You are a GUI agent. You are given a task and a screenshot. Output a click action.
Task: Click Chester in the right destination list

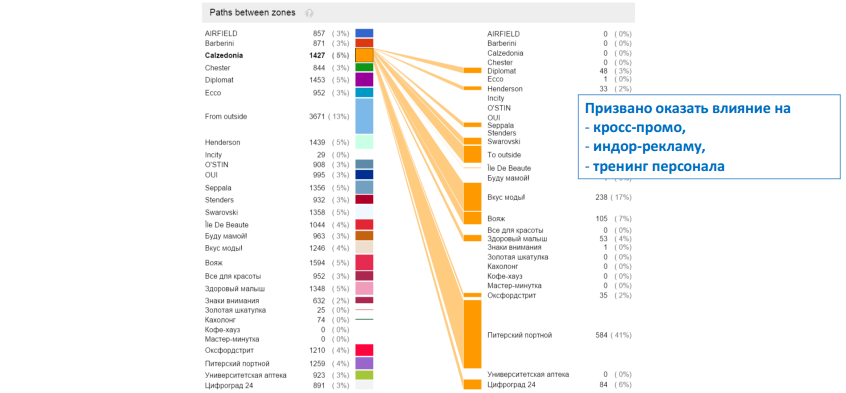pos(500,63)
